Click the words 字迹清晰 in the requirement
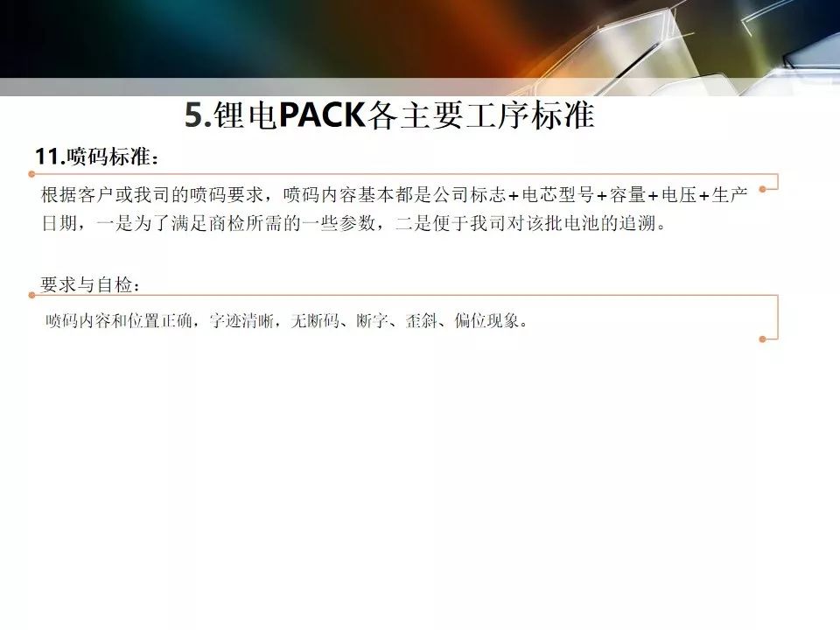840x630 pixels. pos(241,321)
